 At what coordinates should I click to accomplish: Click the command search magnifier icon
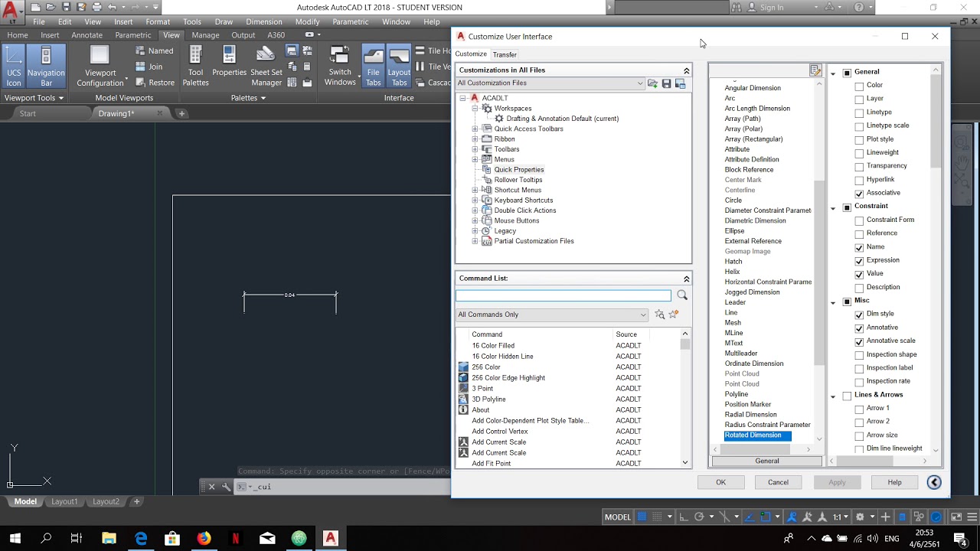tap(682, 295)
